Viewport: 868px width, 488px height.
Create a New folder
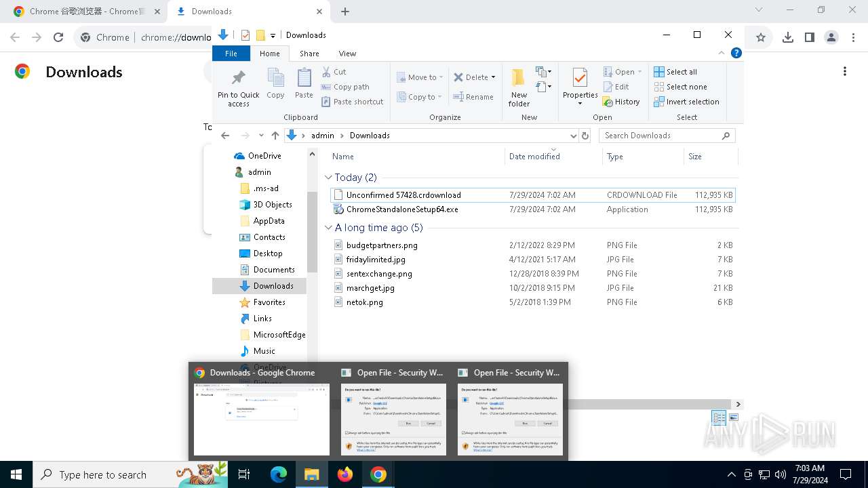[519, 87]
